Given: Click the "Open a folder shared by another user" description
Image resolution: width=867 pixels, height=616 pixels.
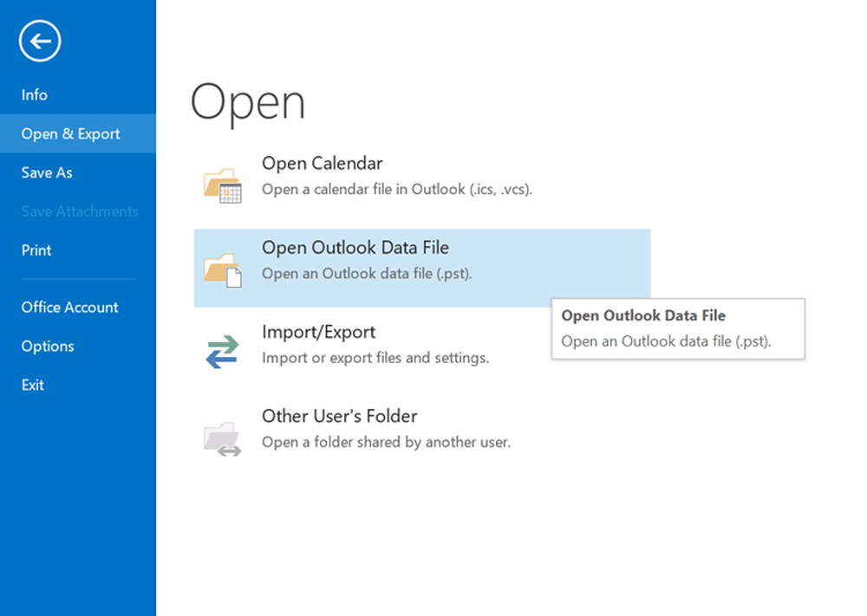Looking at the screenshot, I should tap(386, 442).
